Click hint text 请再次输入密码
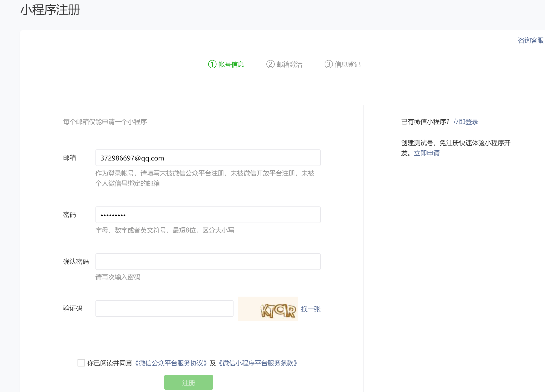 pyautogui.click(x=118, y=277)
